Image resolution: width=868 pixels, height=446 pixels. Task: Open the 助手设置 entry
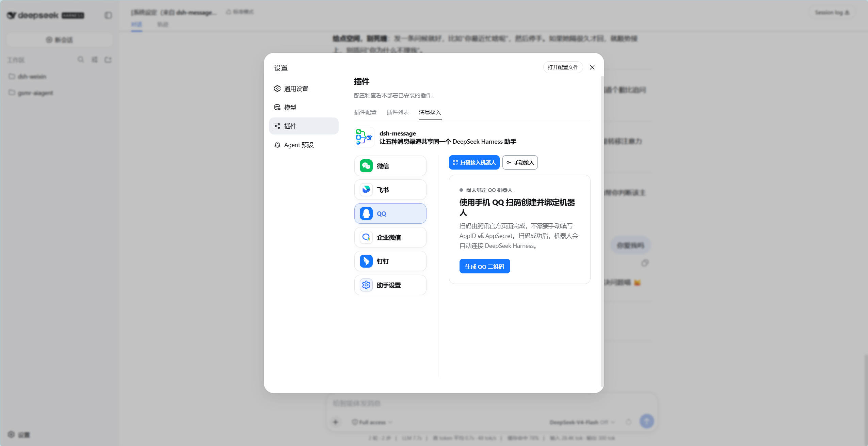click(x=390, y=285)
